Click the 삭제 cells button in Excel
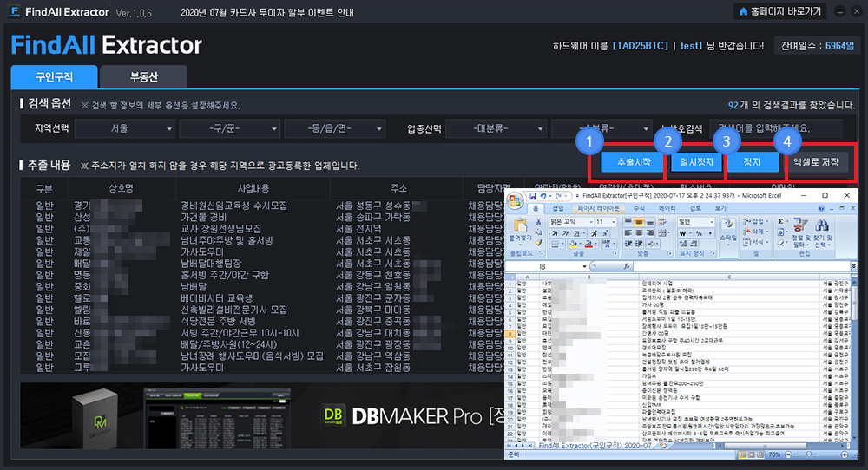The image size is (868, 470). pos(756,232)
